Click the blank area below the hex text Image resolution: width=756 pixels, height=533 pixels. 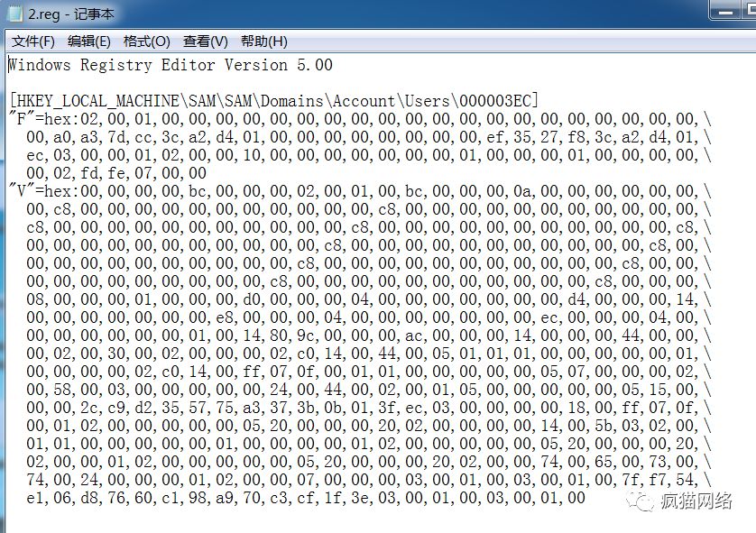(x=271, y=523)
